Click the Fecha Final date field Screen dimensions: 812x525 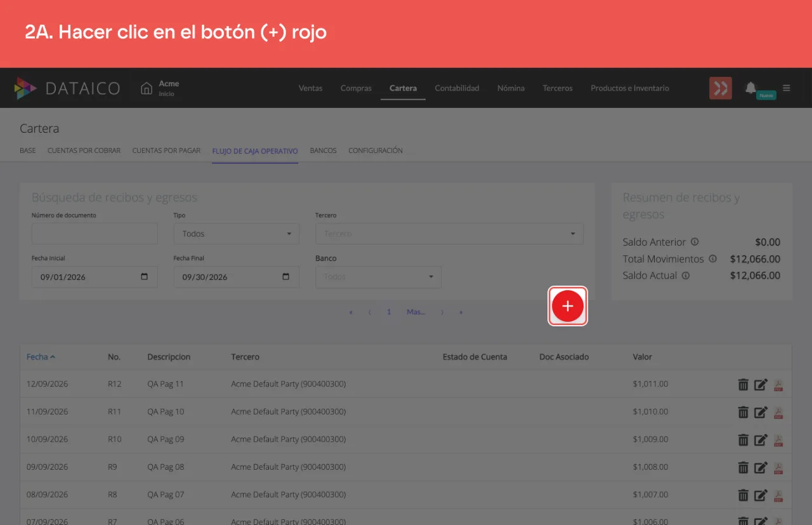click(x=236, y=277)
